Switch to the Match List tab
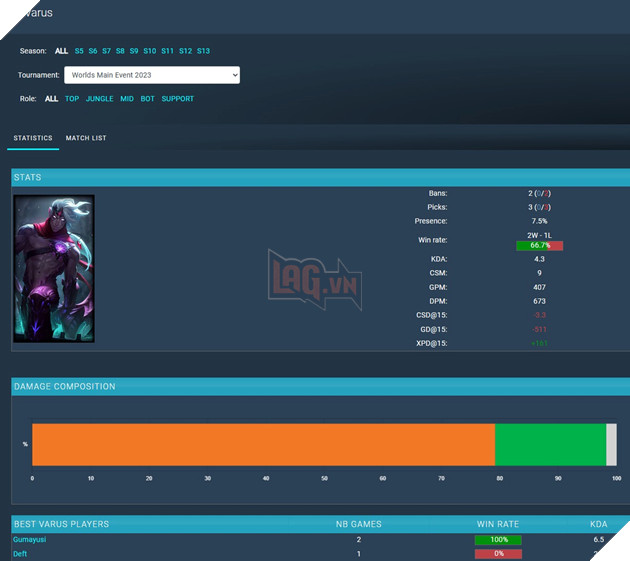630x561 pixels. (x=86, y=138)
